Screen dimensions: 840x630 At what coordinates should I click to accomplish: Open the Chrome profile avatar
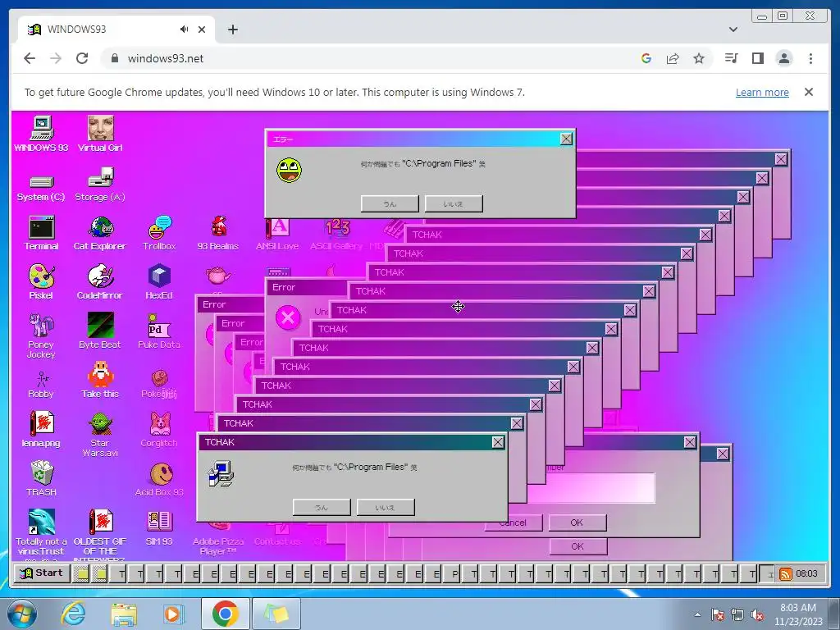(783, 58)
